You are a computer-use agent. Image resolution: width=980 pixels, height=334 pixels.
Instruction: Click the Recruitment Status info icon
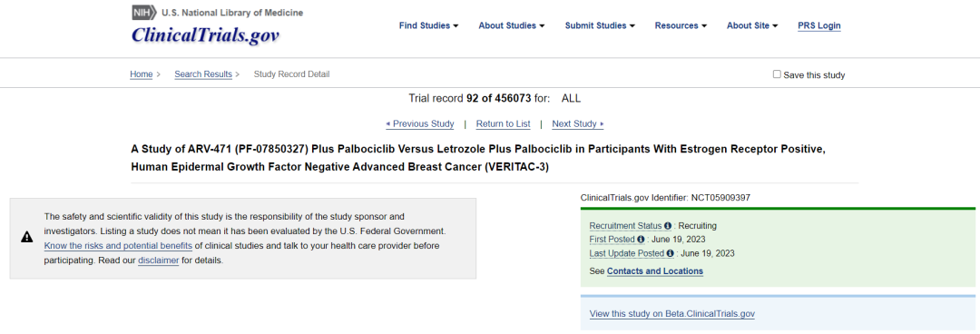pyautogui.click(x=668, y=226)
